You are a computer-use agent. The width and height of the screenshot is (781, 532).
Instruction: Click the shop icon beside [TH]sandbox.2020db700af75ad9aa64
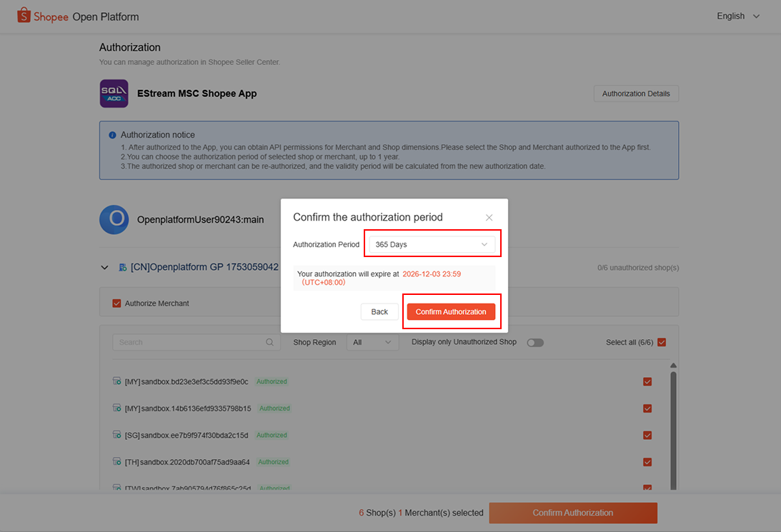coord(117,462)
